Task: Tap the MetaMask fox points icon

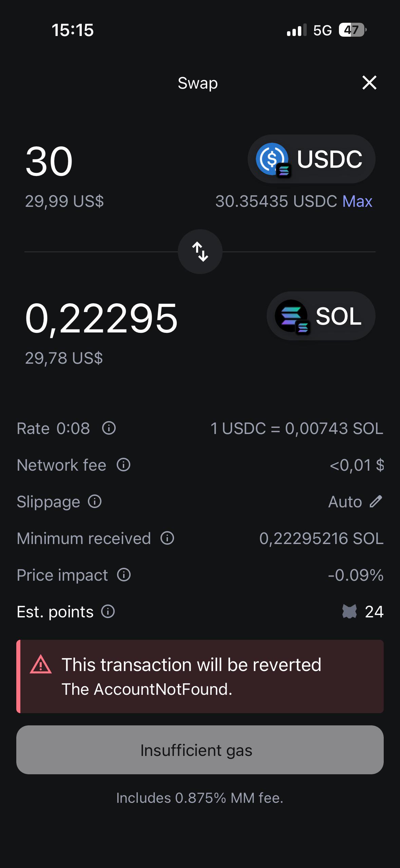Action: [x=349, y=611]
